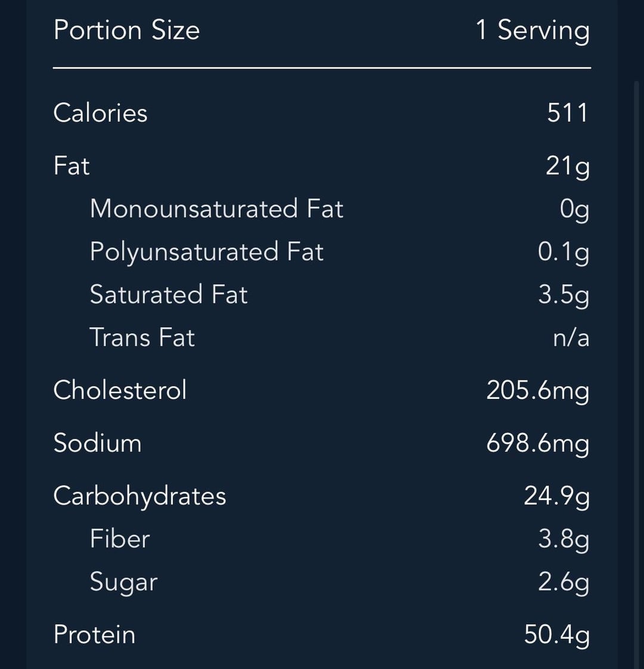Click the Polyunsaturated Fat label
The width and height of the screenshot is (644, 669).
[x=206, y=252]
